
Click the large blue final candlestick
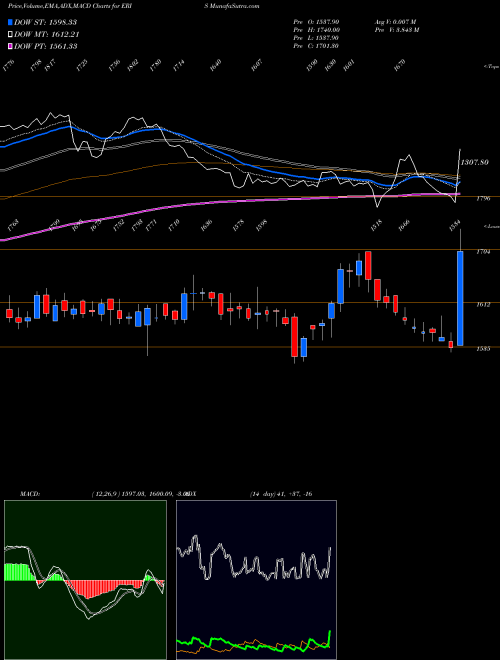pos(460,298)
